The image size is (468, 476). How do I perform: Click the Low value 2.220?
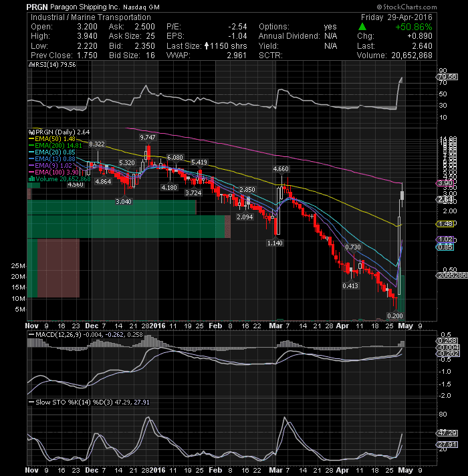(87, 46)
